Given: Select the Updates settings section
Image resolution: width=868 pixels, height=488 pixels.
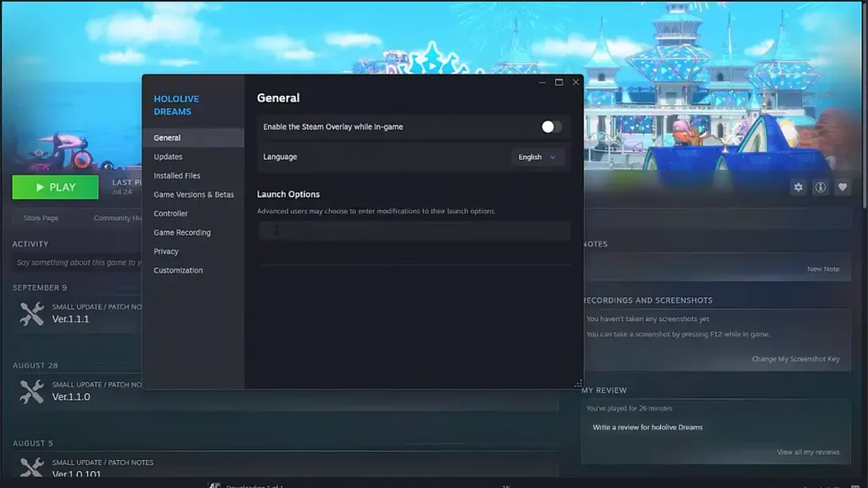Looking at the screenshot, I should click(168, 157).
